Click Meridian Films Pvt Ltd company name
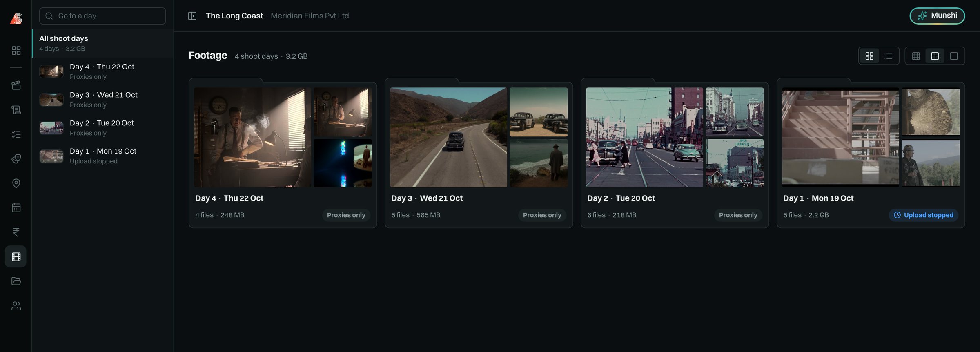 tap(310, 16)
